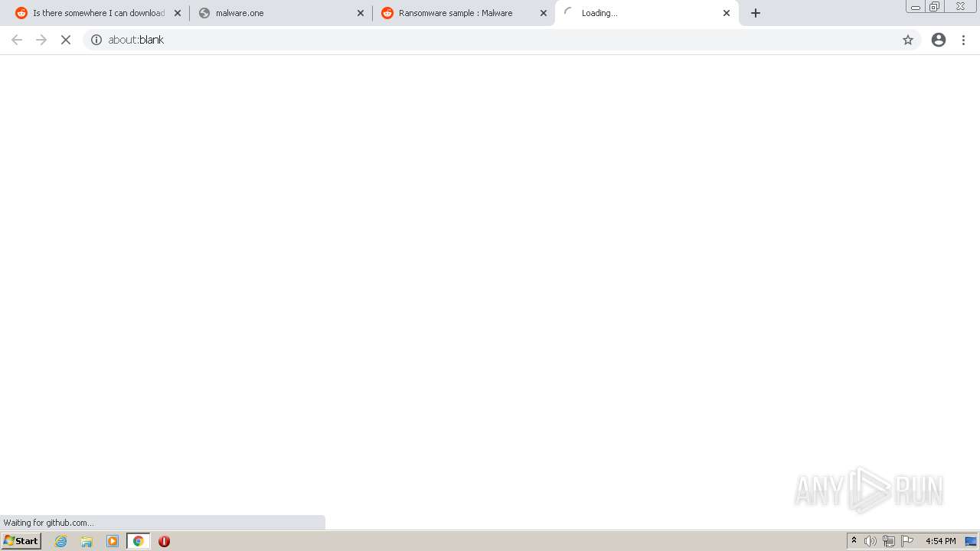Go back to previous page
The height and width of the screenshot is (551, 980).
coord(17,40)
